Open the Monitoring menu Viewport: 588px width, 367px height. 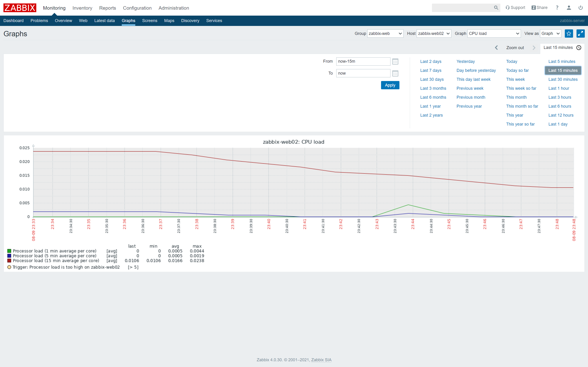54,8
